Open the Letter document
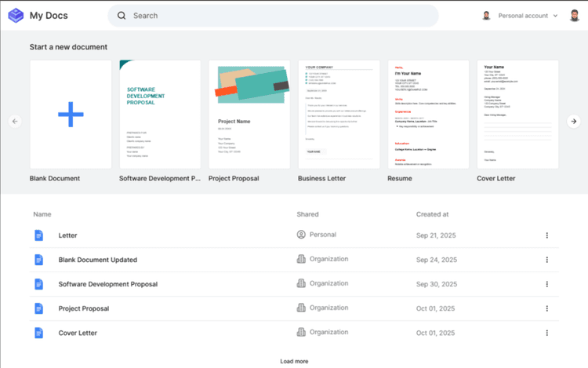 (67, 235)
